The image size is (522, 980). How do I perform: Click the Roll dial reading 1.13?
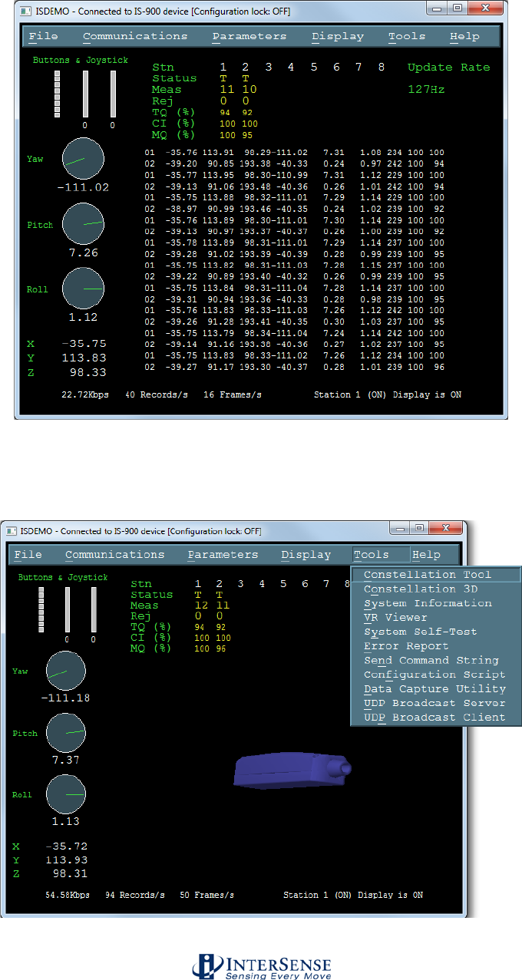pyautogui.click(x=66, y=795)
